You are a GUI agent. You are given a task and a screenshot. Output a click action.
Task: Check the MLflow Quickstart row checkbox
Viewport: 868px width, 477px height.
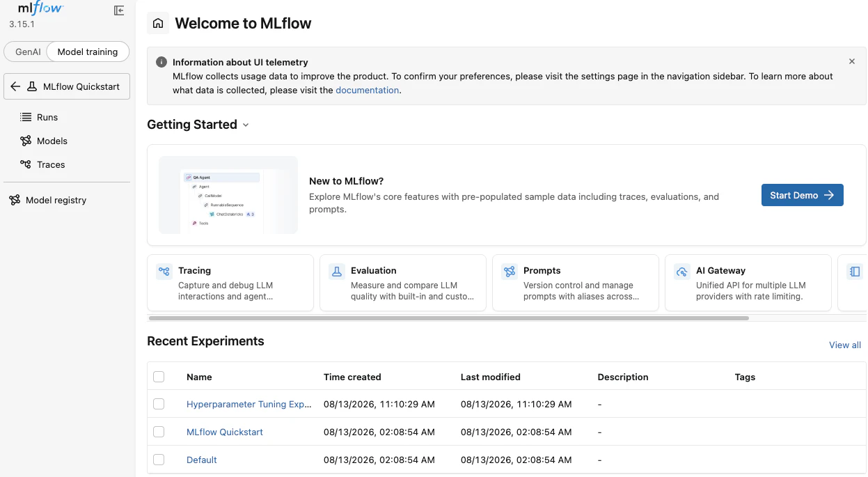pos(159,432)
